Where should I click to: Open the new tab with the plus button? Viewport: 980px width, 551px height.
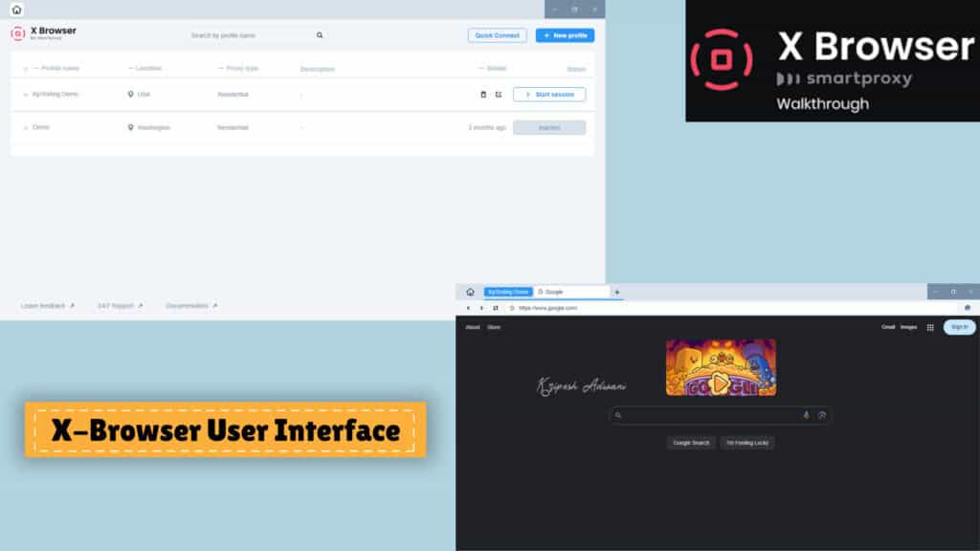[x=617, y=292]
